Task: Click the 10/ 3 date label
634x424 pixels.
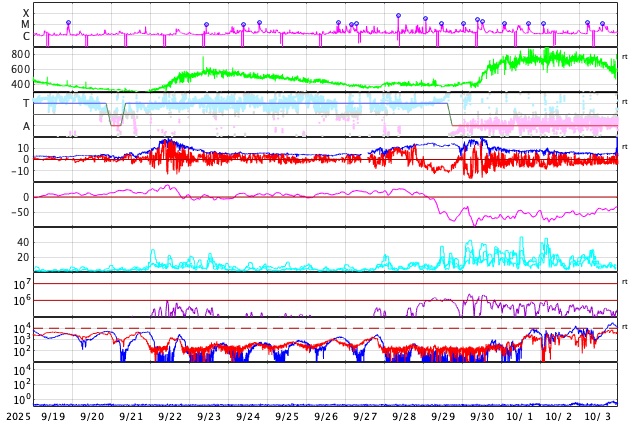Action: 598,416
